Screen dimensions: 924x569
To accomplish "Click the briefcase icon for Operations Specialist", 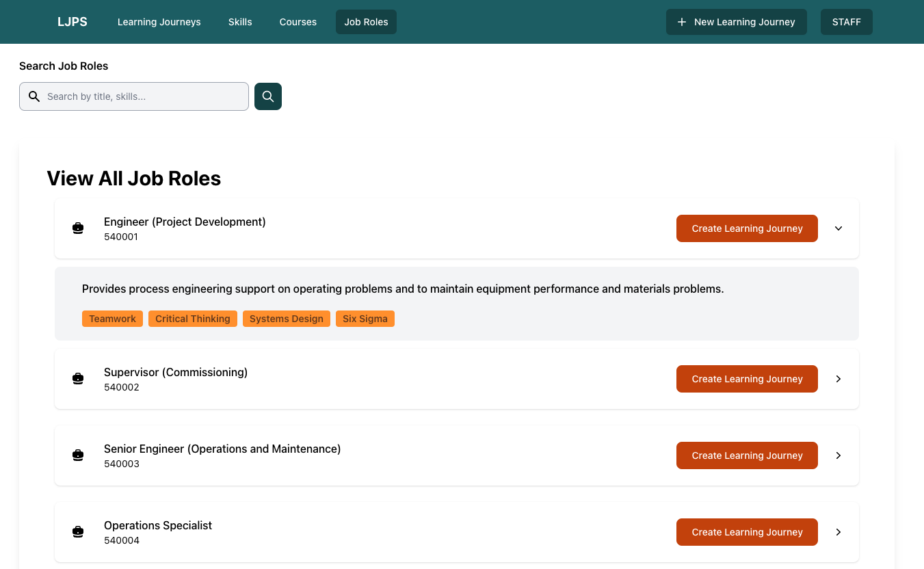I will [x=78, y=532].
